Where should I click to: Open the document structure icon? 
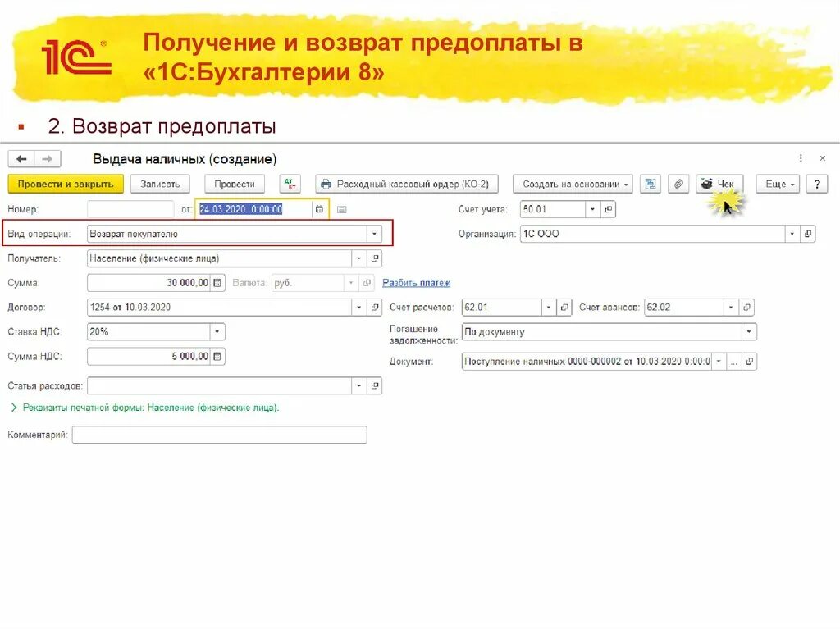(651, 184)
